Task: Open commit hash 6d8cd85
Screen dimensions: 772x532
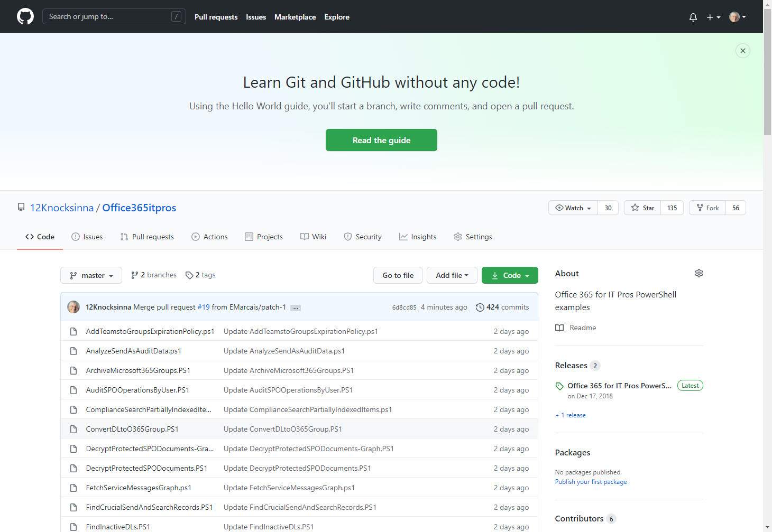Action: click(x=404, y=307)
